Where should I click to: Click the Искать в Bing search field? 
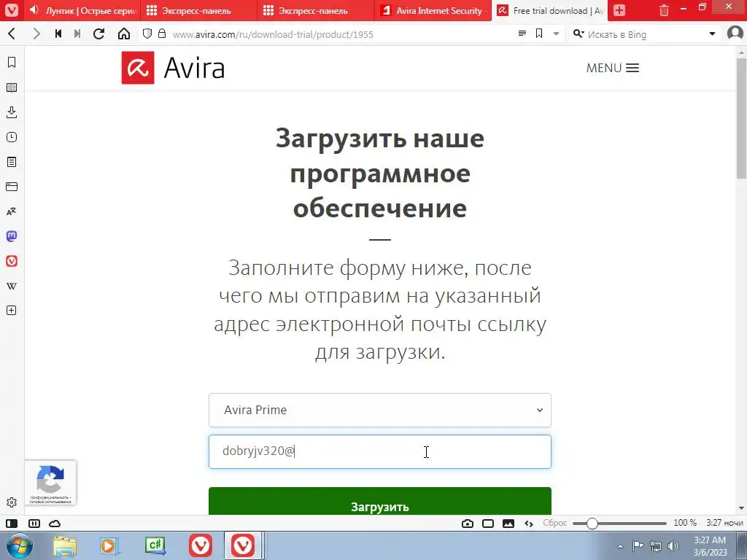pyautogui.click(x=644, y=34)
